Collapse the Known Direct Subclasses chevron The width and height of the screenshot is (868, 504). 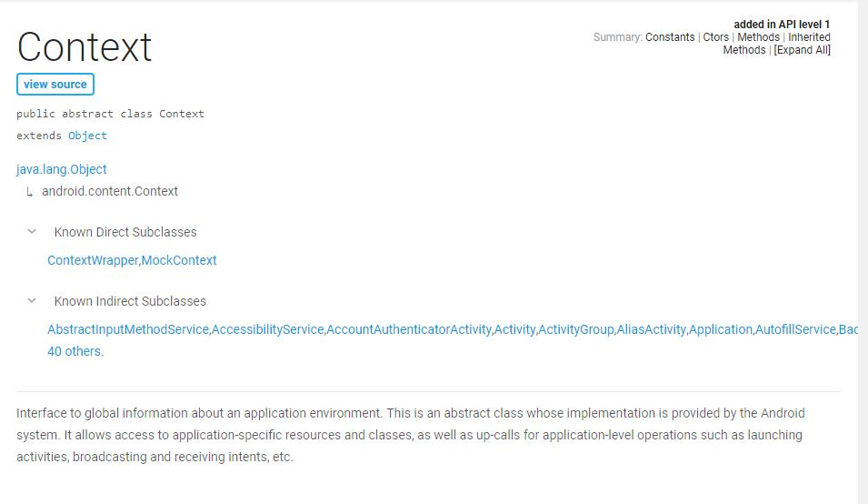[x=32, y=232]
